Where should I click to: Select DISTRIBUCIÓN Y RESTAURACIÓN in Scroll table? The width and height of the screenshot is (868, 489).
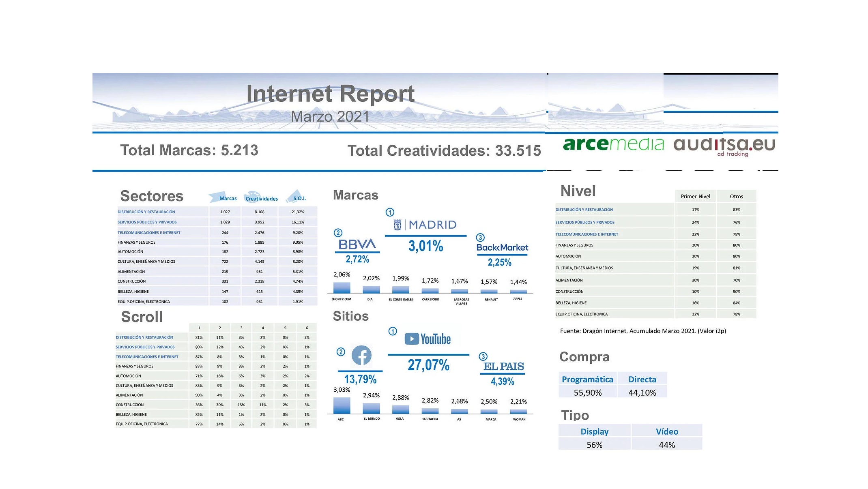[144, 337]
